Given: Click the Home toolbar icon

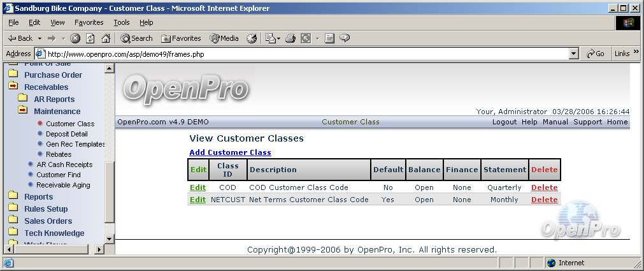Looking at the screenshot, I should click(x=106, y=38).
